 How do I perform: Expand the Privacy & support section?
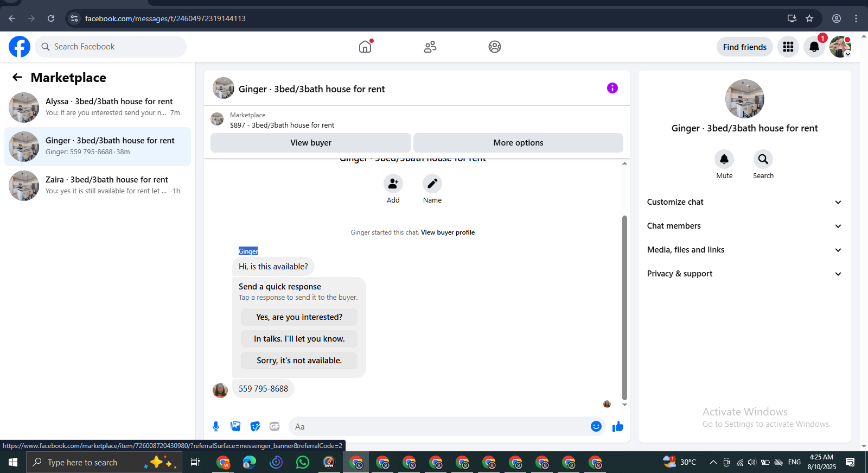[x=744, y=274]
